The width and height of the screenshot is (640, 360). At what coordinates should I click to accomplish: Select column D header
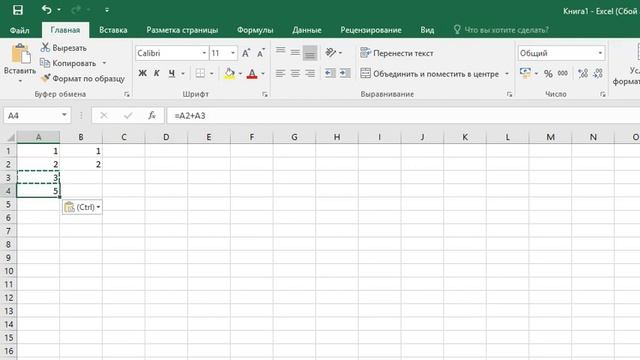166,137
